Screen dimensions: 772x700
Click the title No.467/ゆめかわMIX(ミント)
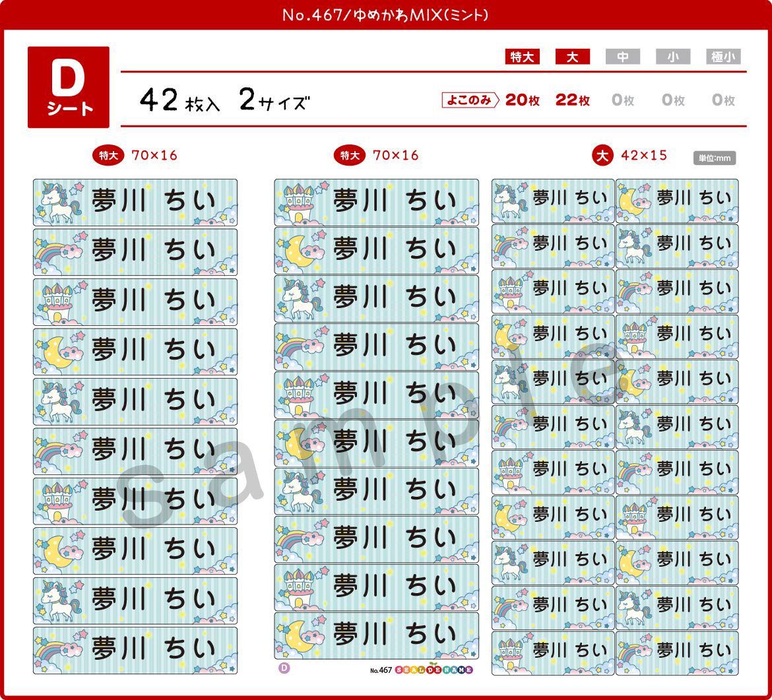click(x=385, y=15)
